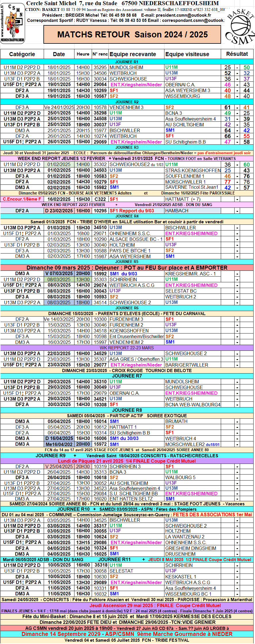The image size is (255, 644).
Task: Select the JOURNEE R4 section heading
Action: tap(127, 216)
